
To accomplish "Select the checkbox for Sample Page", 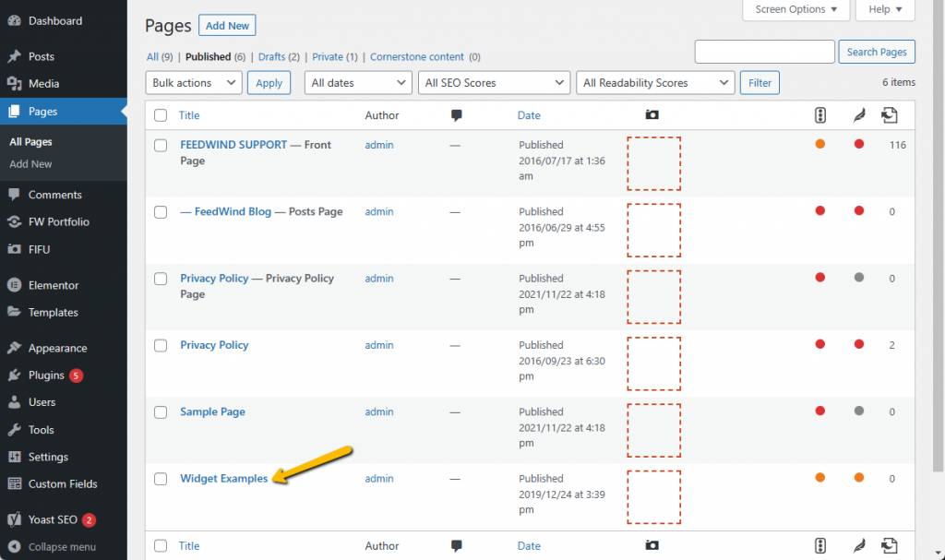I will 160,412.
